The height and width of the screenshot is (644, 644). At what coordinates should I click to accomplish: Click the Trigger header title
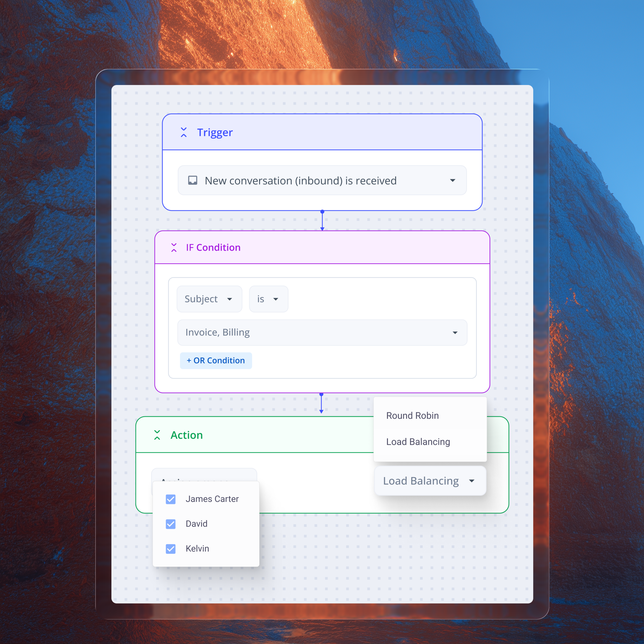point(215,132)
